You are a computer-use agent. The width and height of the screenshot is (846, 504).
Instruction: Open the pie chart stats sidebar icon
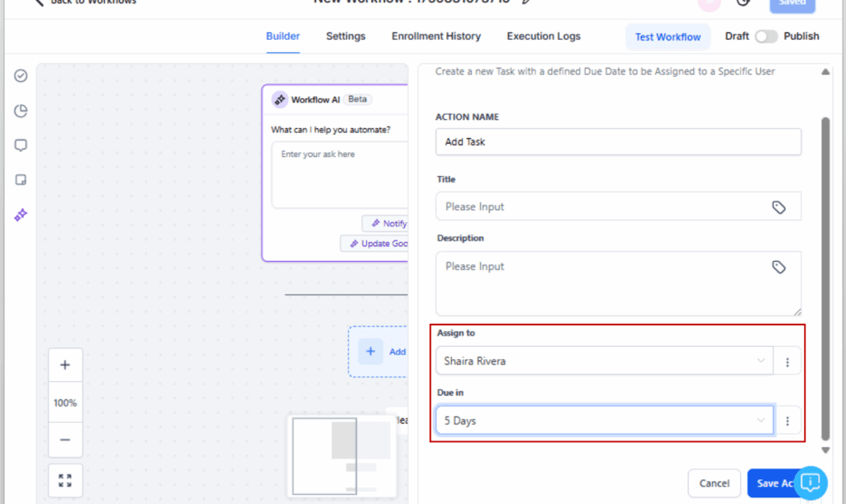21,111
